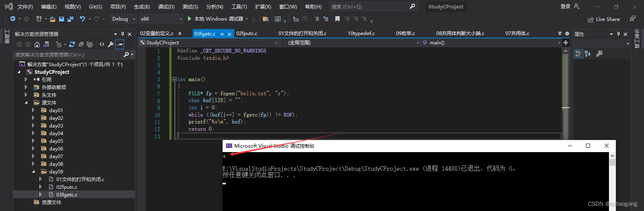Image resolution: width=644 pixels, height=211 pixels.
Task: Open the StudyCProject navigation combo box
Action: click(x=208, y=42)
